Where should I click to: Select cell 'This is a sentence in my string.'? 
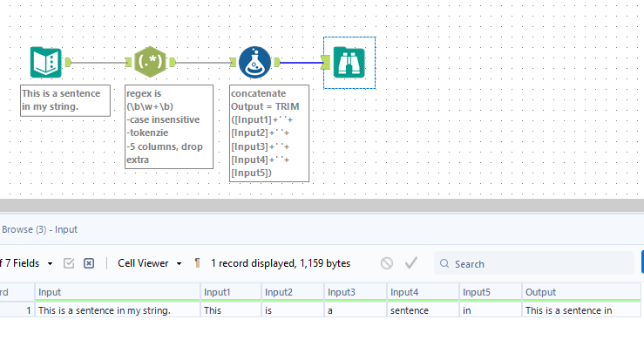(x=118, y=310)
